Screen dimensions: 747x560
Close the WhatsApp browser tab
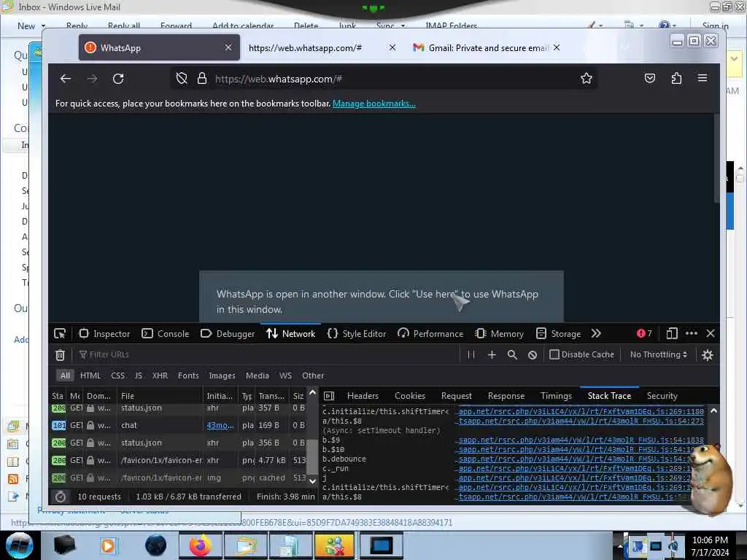point(228,47)
